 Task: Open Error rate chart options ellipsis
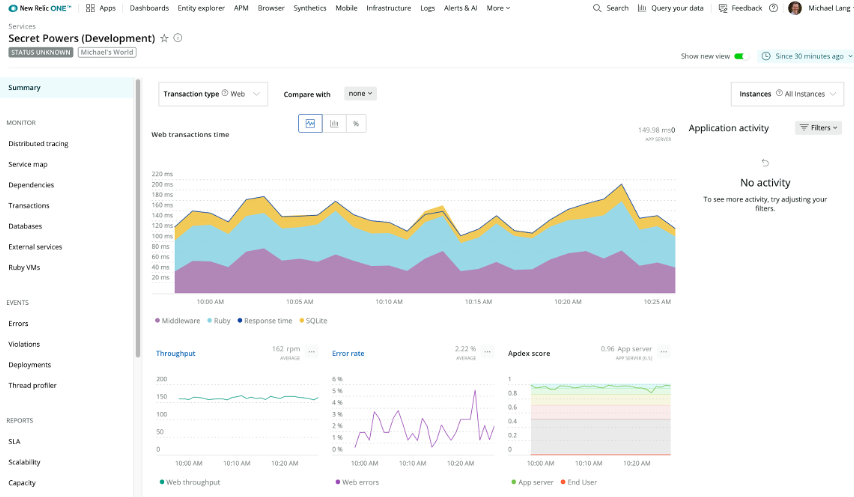487,352
